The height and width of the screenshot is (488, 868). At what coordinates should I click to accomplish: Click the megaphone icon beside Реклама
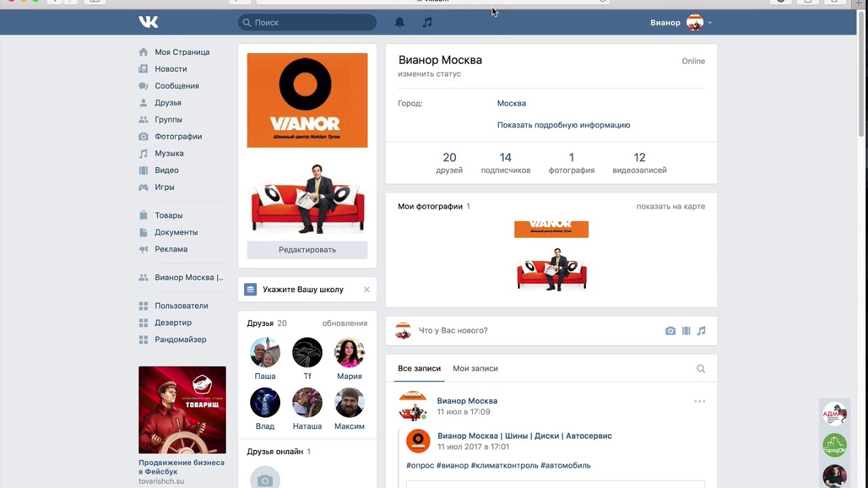click(x=143, y=249)
